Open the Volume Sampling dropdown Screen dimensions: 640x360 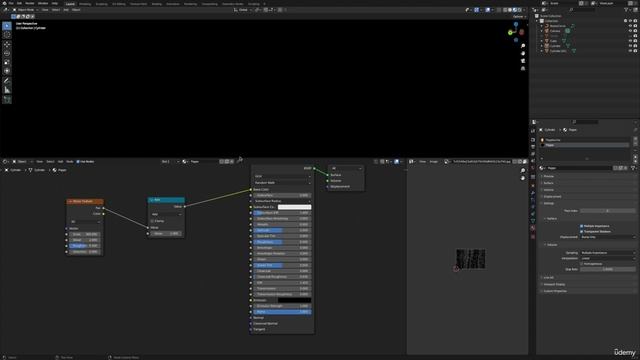click(608, 253)
